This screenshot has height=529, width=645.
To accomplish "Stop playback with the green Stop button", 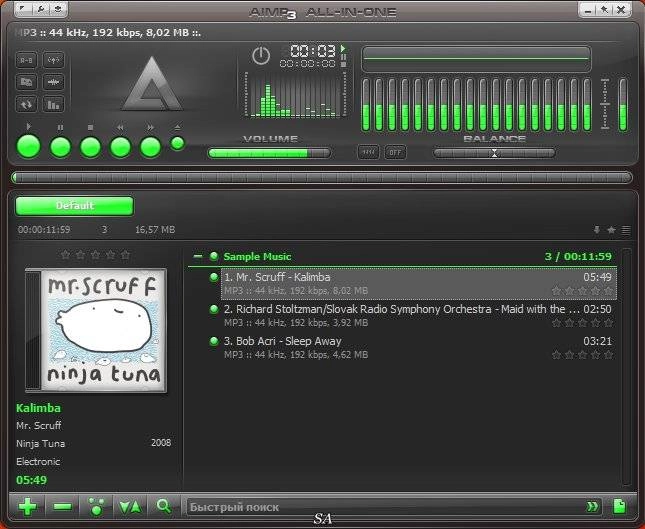I will 90,147.
